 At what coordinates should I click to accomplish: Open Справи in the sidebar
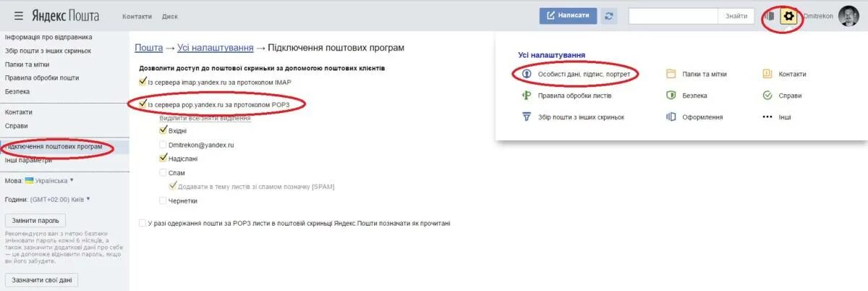click(17, 126)
